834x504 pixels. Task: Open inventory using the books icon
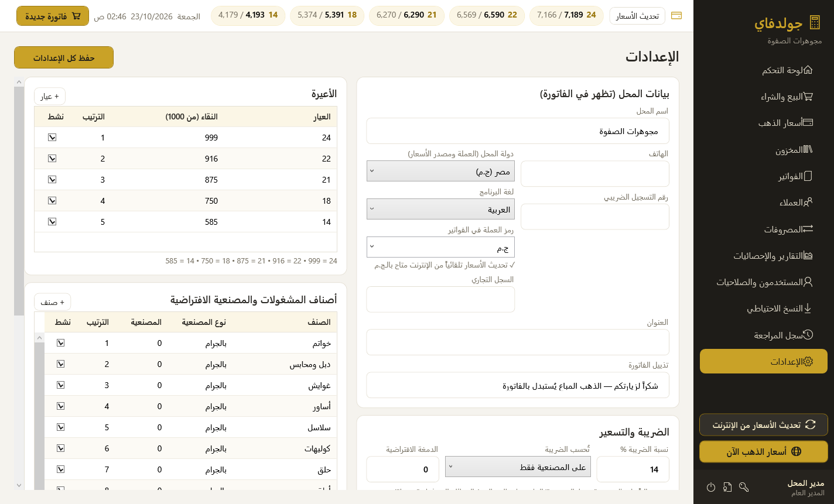click(x=808, y=150)
